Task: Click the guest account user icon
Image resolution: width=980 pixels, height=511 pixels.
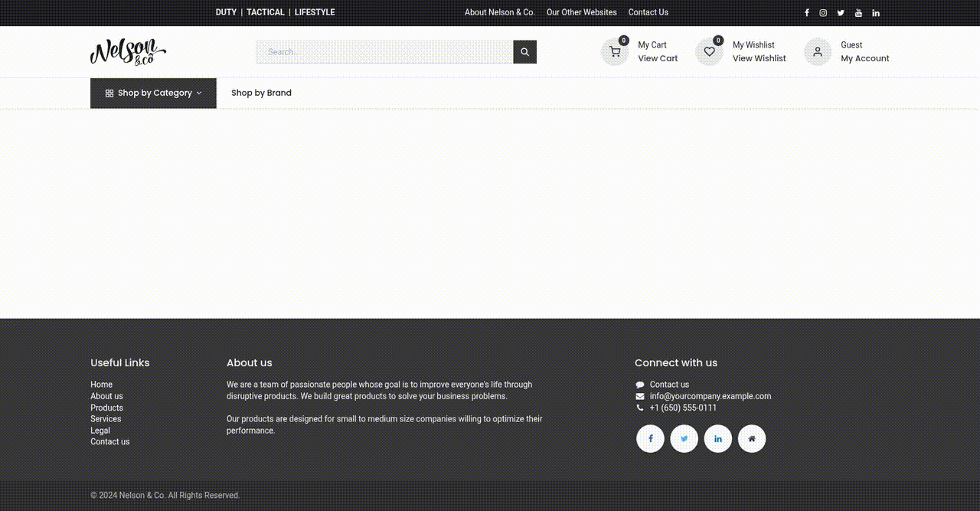Action: (x=818, y=52)
